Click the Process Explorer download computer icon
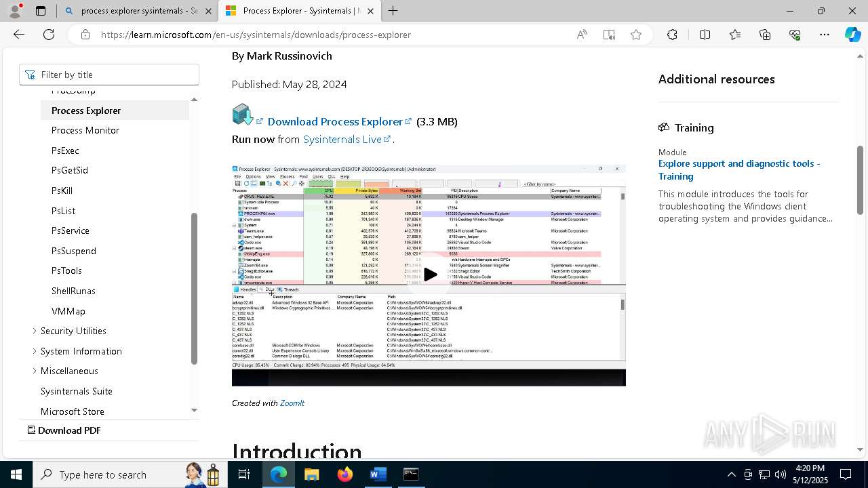The width and height of the screenshot is (868, 488). click(x=242, y=115)
